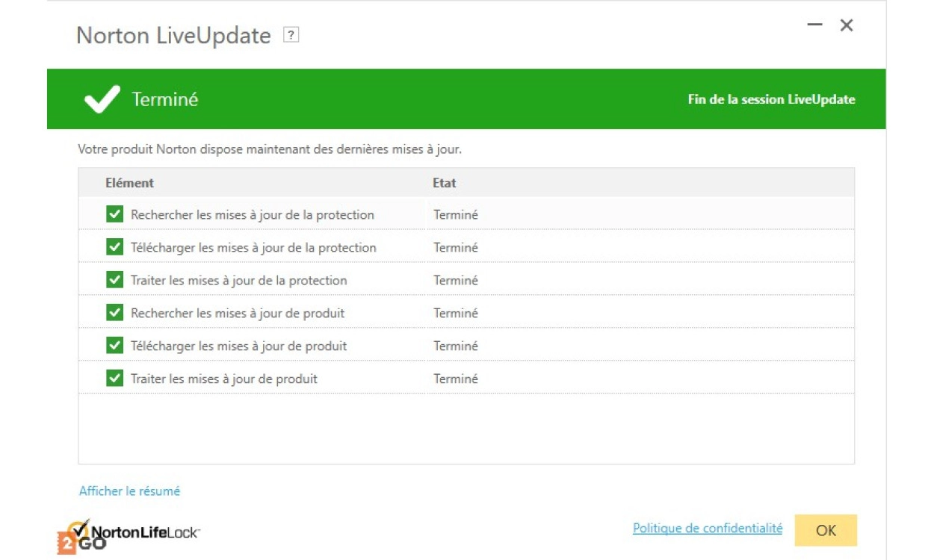Click the Elément column header
This screenshot has height=560, width=934.
point(129,183)
